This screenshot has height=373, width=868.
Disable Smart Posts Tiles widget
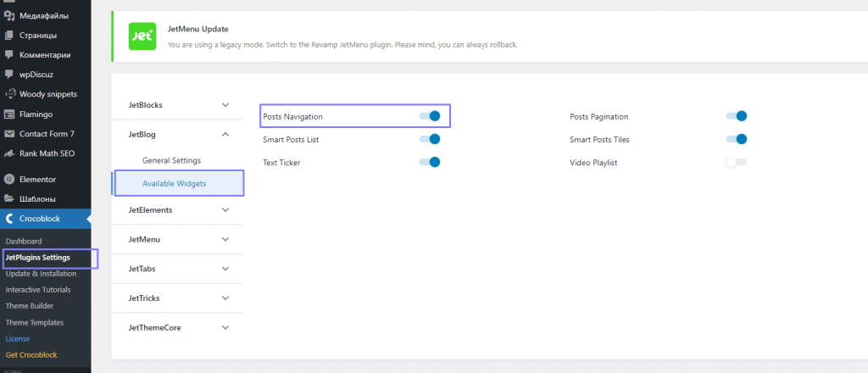coord(737,139)
